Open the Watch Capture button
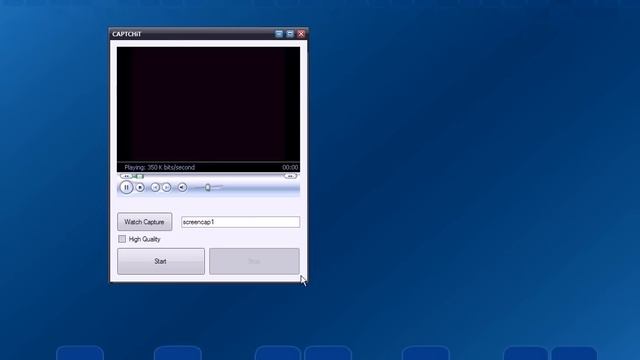 pos(144,222)
